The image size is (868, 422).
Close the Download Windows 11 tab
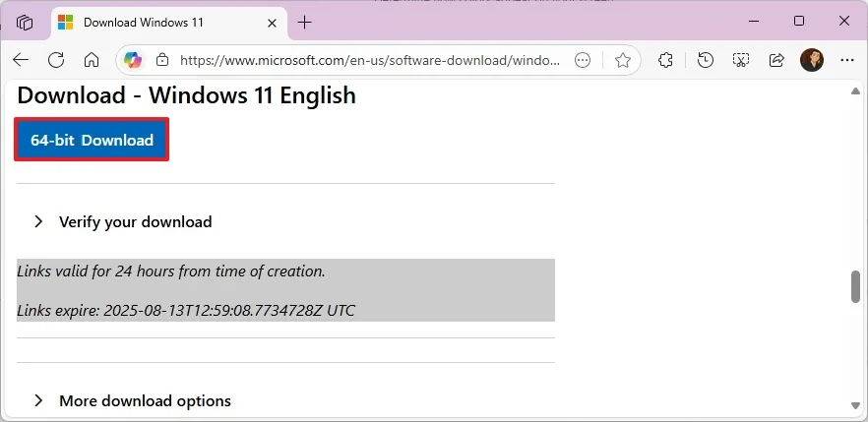(x=270, y=22)
